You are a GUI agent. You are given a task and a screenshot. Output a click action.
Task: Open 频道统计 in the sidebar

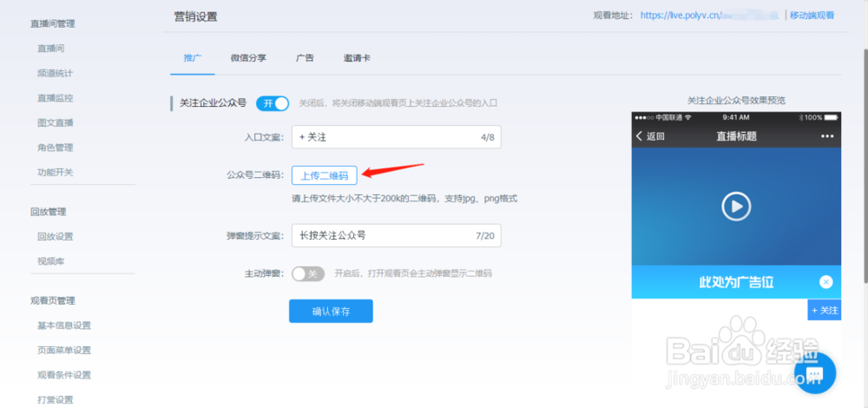pyautogui.click(x=56, y=73)
